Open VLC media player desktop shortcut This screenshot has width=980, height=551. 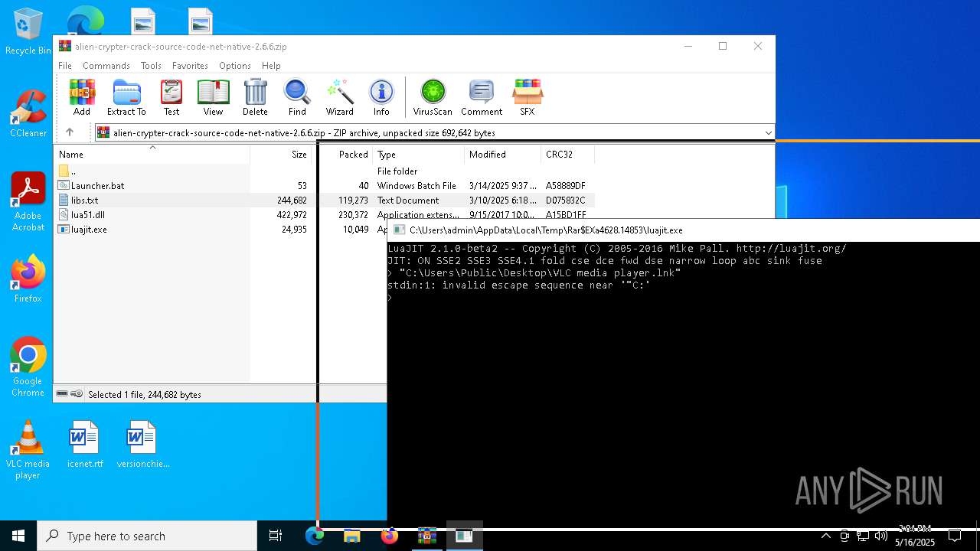point(28,450)
